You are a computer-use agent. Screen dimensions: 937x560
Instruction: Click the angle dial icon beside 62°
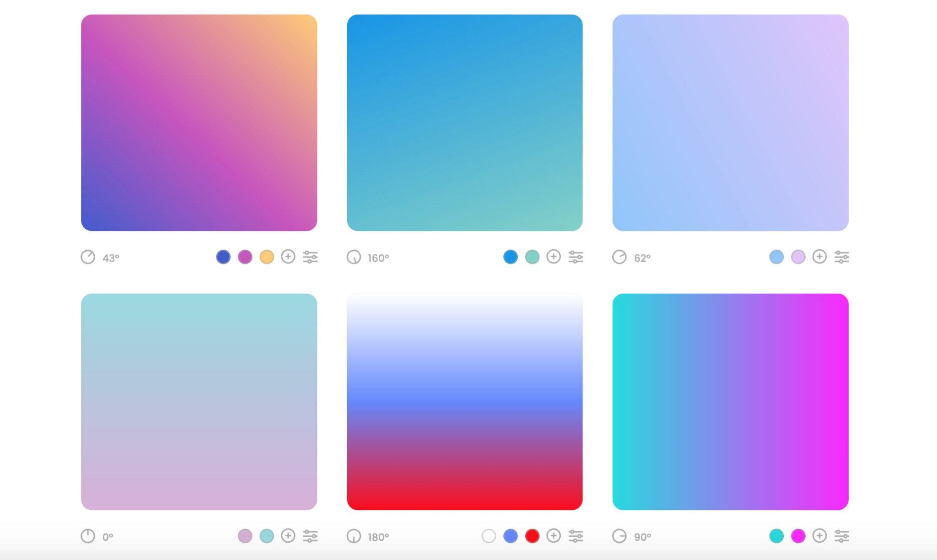pos(619,257)
